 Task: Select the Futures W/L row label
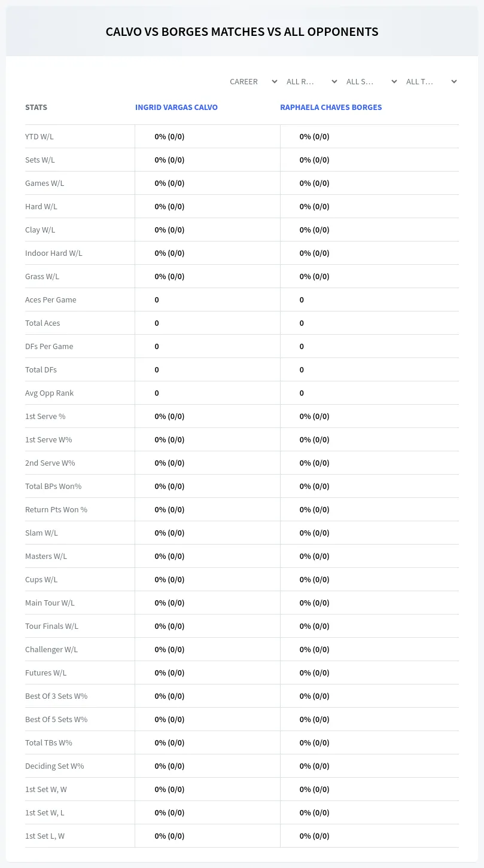point(46,673)
